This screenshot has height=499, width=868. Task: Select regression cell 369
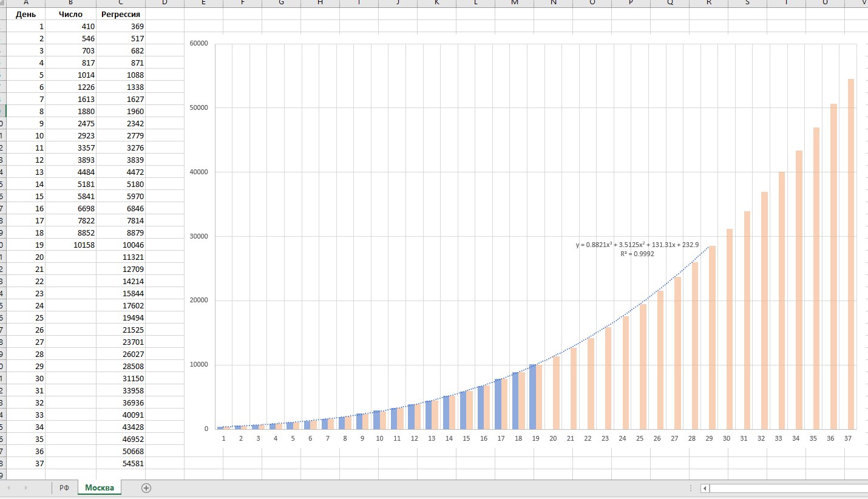(x=121, y=26)
